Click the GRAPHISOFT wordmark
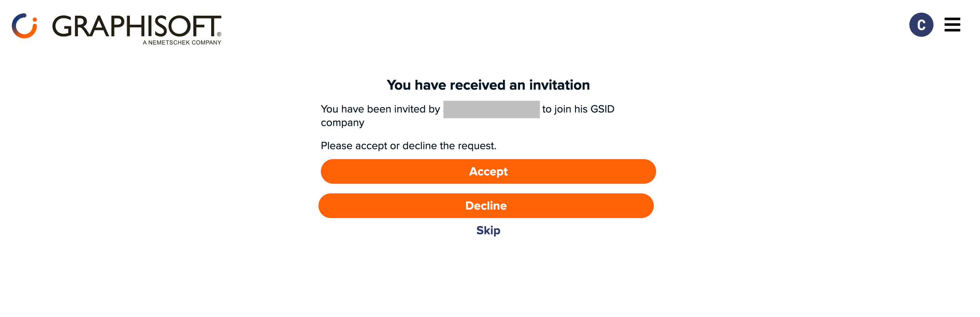Image resolution: width=980 pixels, height=317 pixels. pyautogui.click(x=136, y=26)
